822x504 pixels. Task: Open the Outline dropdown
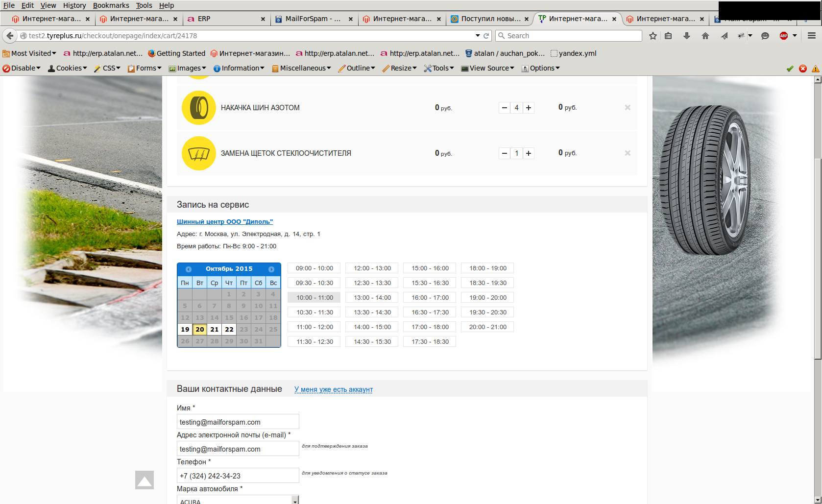pyautogui.click(x=357, y=68)
